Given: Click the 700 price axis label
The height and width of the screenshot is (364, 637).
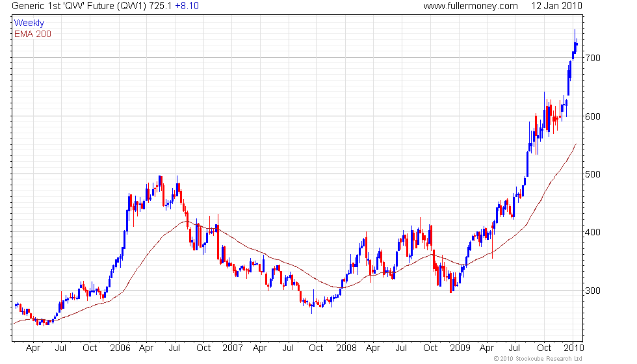Looking at the screenshot, I should coord(592,58).
